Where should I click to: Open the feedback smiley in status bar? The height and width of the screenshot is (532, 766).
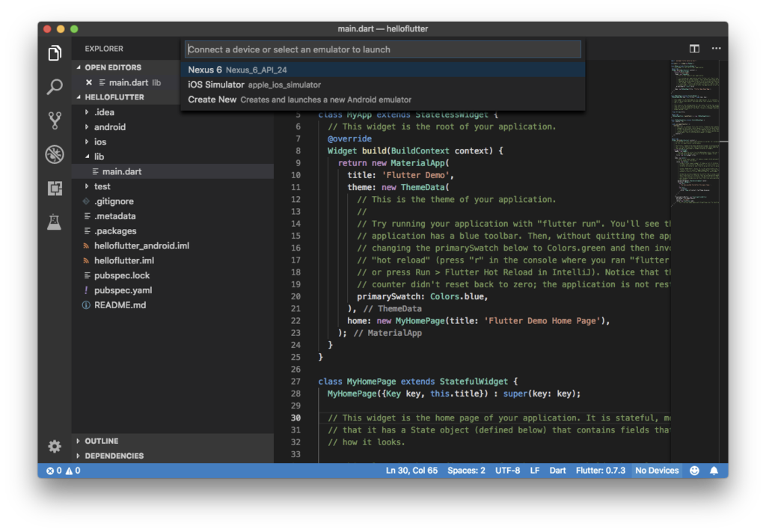click(694, 471)
